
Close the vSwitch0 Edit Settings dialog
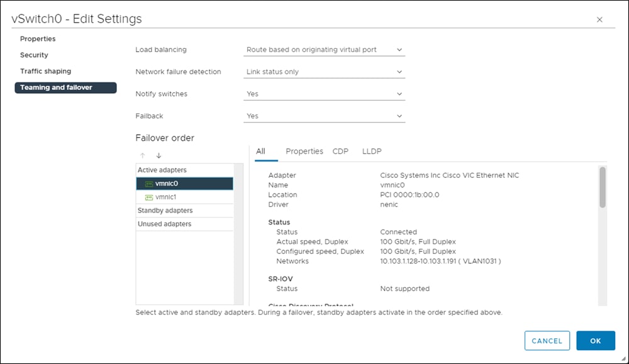[599, 19]
